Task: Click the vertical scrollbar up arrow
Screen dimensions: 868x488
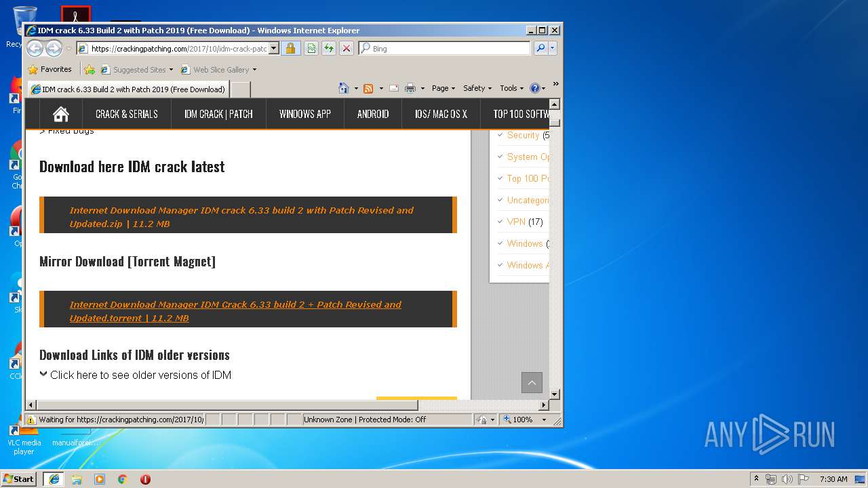Action: tap(555, 104)
